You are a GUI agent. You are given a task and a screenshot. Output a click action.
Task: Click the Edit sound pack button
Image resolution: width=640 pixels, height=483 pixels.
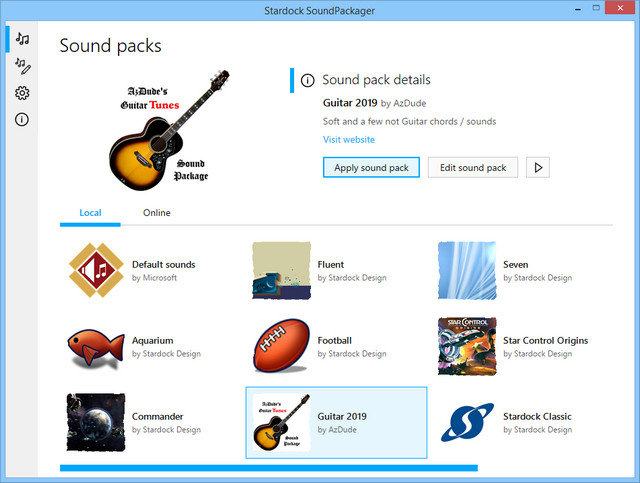click(473, 167)
